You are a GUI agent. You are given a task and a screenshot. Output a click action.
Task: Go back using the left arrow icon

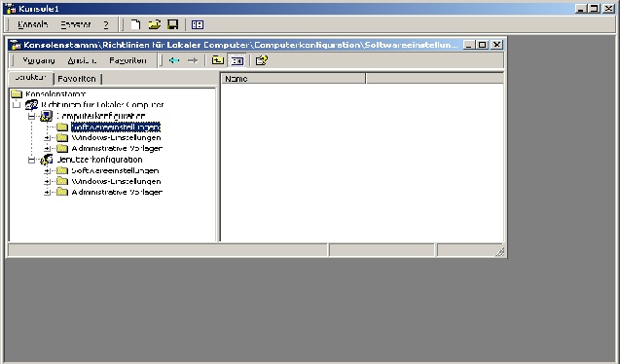click(174, 60)
